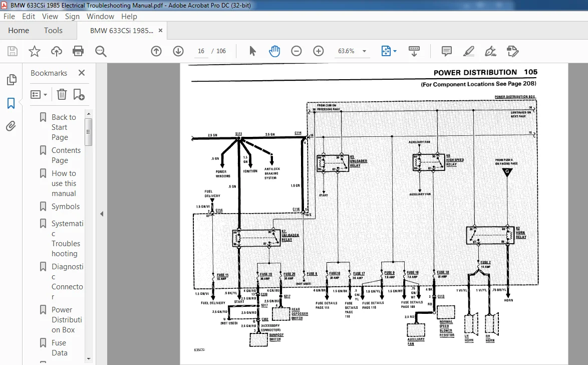
Task: Open the Symbols bookmark
Action: click(x=66, y=207)
